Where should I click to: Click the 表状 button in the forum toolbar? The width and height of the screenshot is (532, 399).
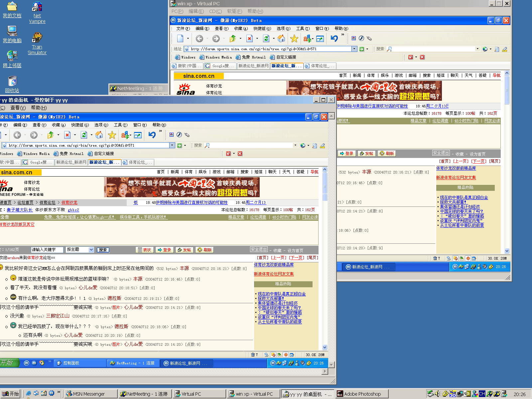point(144,250)
